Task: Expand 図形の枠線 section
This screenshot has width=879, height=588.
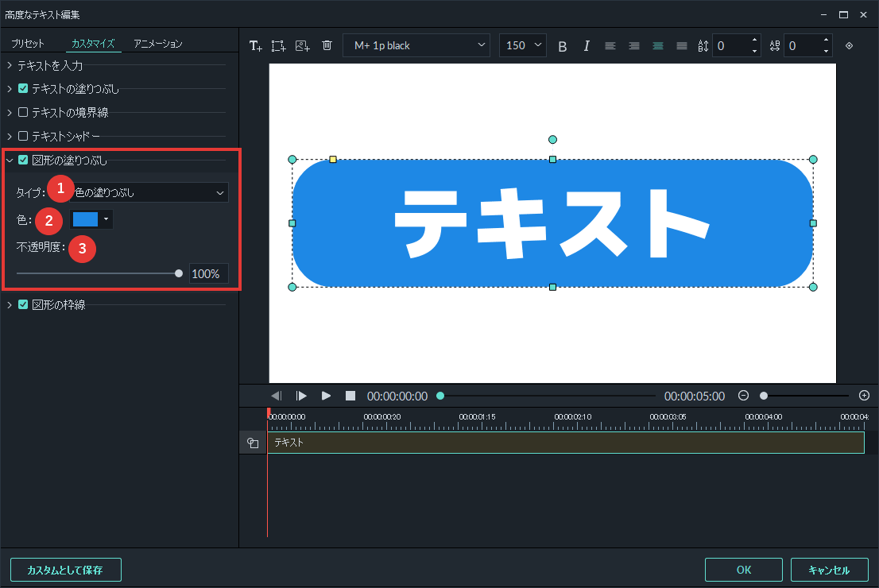Action: 10,304
